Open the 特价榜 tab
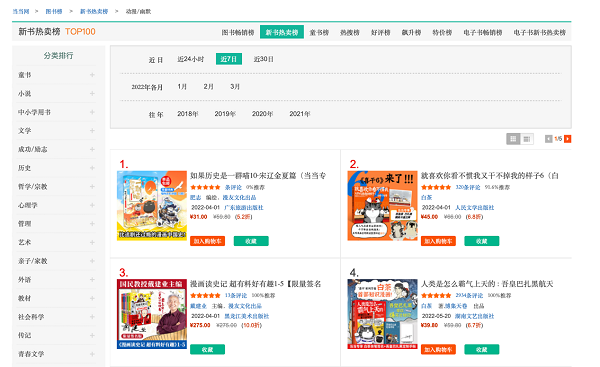 point(442,33)
